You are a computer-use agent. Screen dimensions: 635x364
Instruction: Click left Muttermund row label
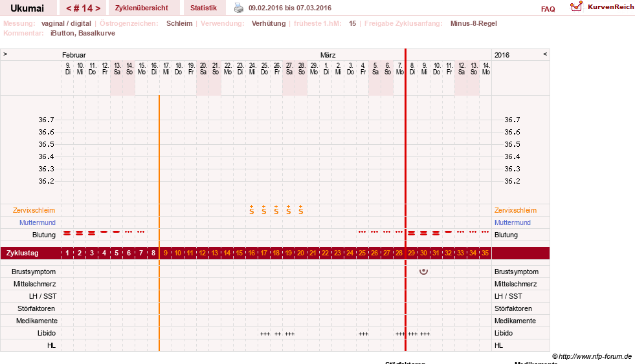pyautogui.click(x=38, y=222)
